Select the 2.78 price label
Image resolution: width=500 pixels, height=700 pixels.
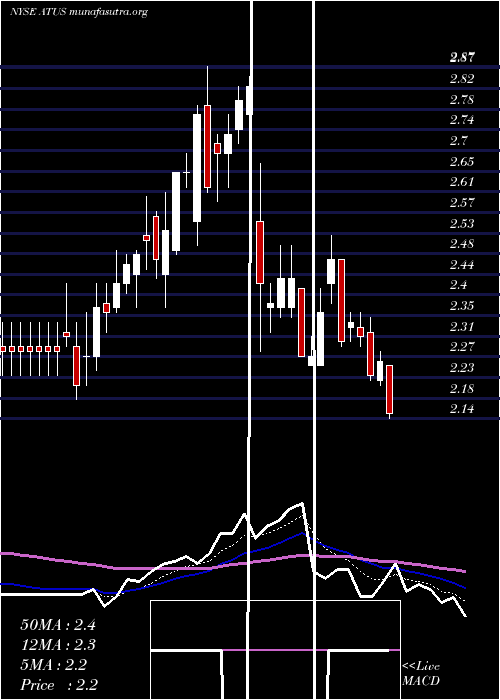point(462,100)
